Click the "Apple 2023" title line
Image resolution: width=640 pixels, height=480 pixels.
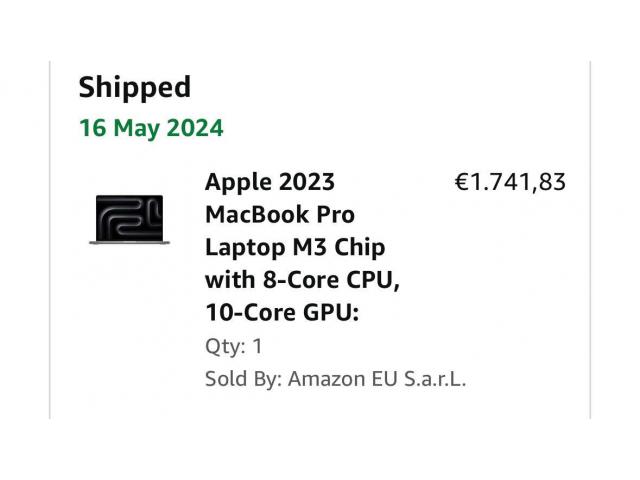[x=270, y=183]
